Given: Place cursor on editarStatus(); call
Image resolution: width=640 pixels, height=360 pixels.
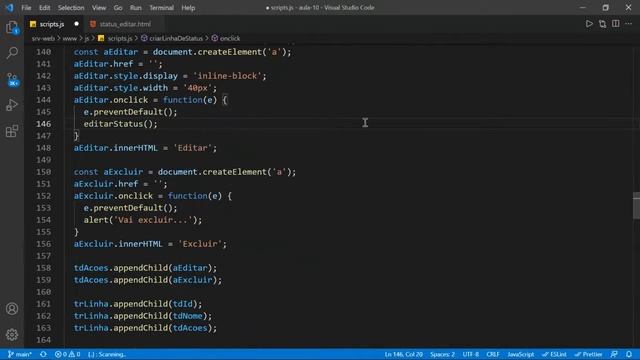Looking at the screenshot, I should pyautogui.click(x=120, y=124).
